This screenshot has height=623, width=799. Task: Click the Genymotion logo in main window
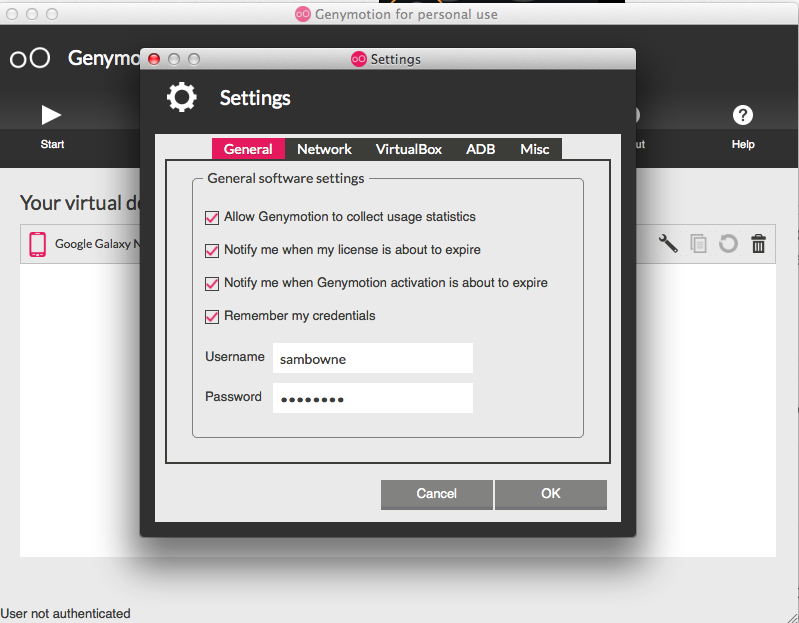(x=30, y=58)
